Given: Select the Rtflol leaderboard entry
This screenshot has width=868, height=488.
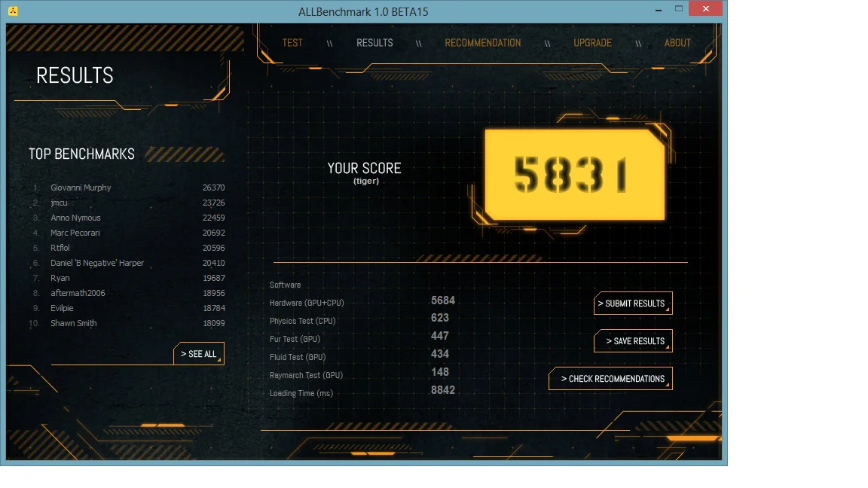Looking at the screenshot, I should pyautogui.click(x=128, y=247).
